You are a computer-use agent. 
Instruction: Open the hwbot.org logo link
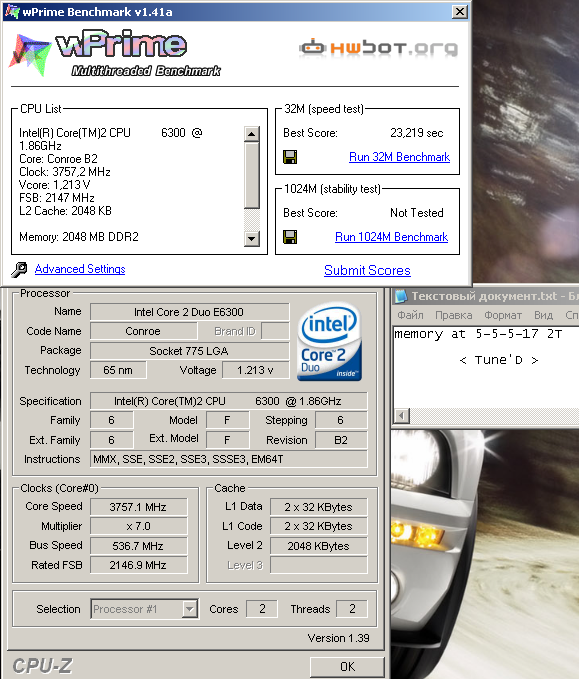378,48
